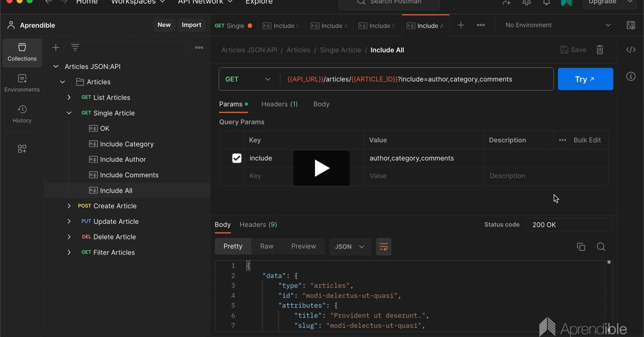
Task: Open environment quick look icon
Action: pyautogui.click(x=631, y=25)
